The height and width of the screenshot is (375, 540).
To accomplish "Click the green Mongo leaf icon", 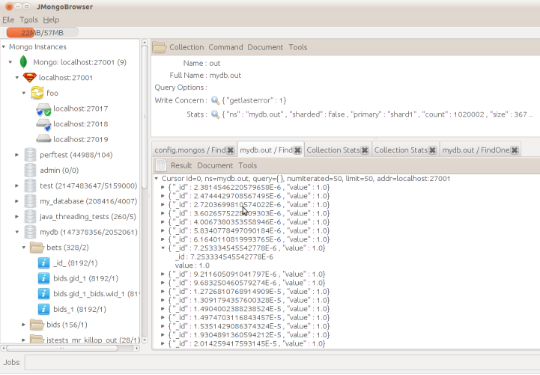I will click(x=23, y=62).
